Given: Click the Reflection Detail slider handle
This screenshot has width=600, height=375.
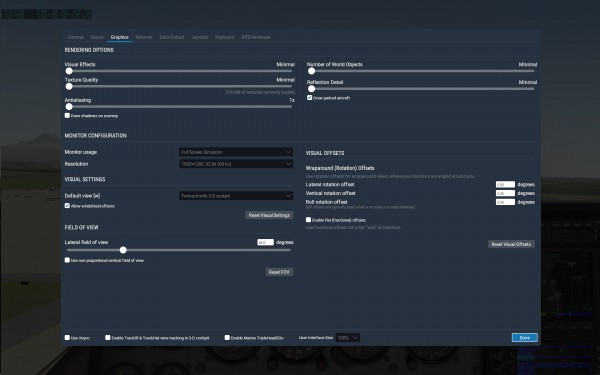Looking at the screenshot, I should click(x=311, y=89).
